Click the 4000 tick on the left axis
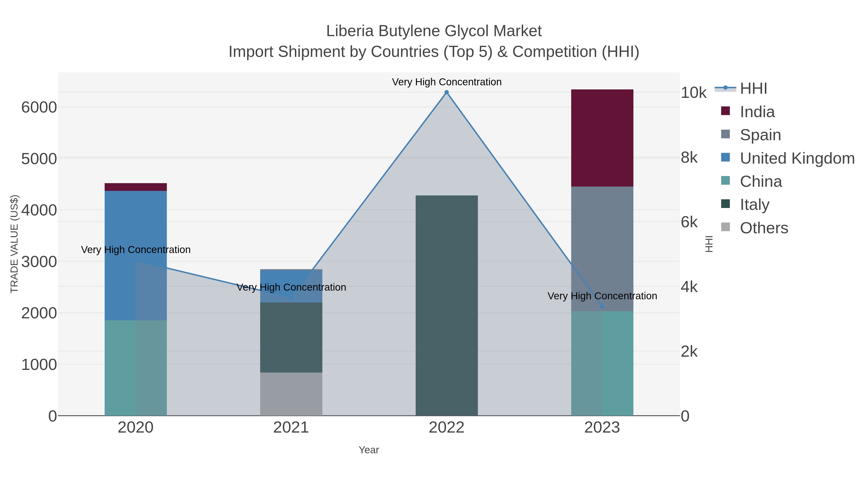The height and width of the screenshot is (488, 868). tap(39, 210)
